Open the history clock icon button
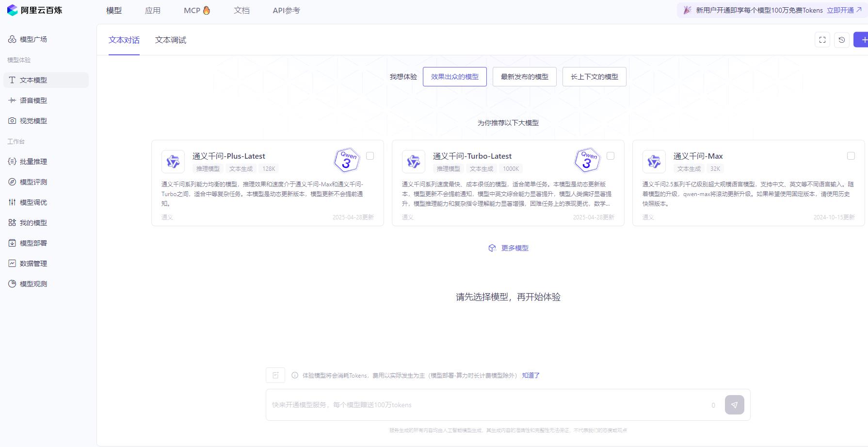 [842, 40]
